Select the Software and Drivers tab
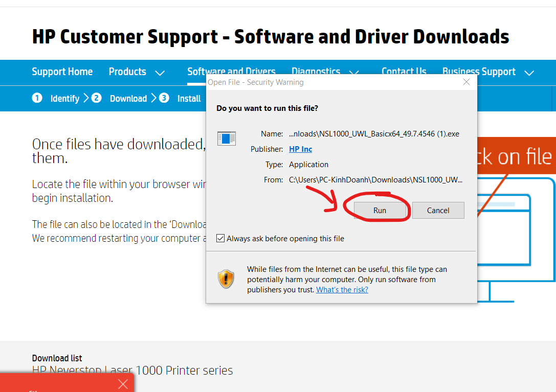 coord(231,72)
